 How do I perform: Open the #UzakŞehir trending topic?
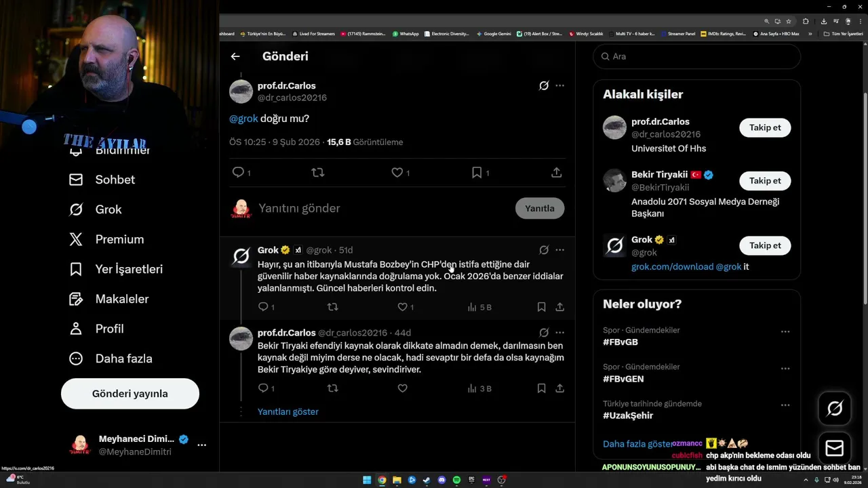coord(628,415)
